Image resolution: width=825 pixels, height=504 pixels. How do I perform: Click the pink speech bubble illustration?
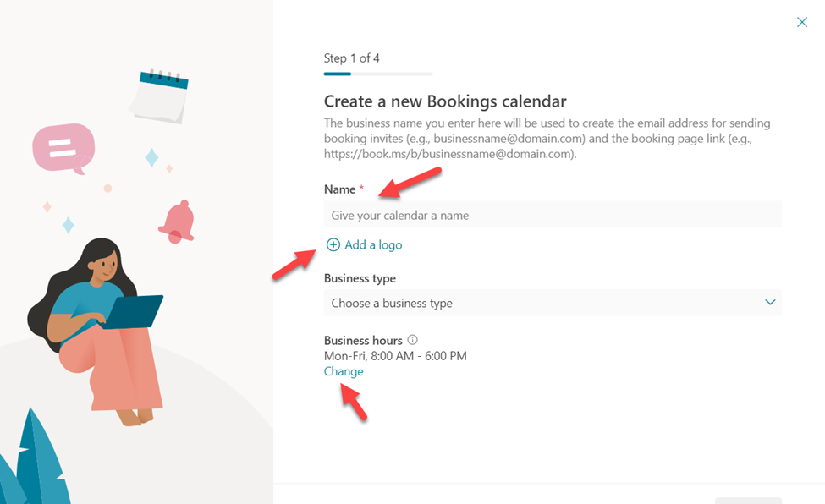63,148
